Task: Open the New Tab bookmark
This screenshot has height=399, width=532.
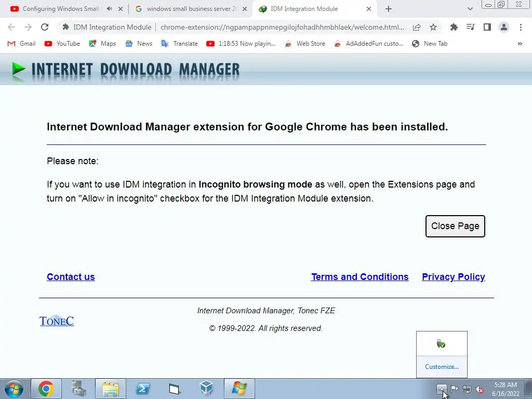Action: (430, 44)
